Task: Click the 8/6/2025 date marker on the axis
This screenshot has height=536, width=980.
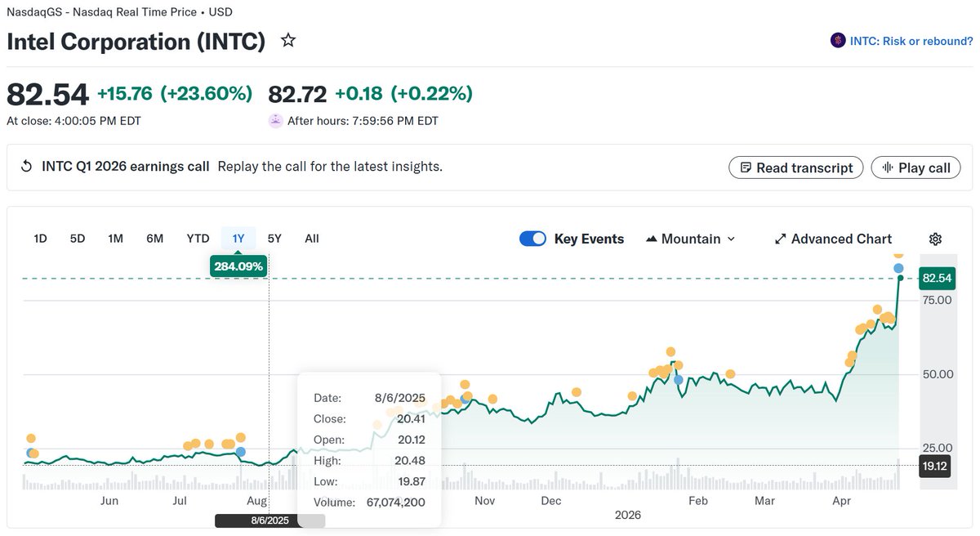Action: 269,520
